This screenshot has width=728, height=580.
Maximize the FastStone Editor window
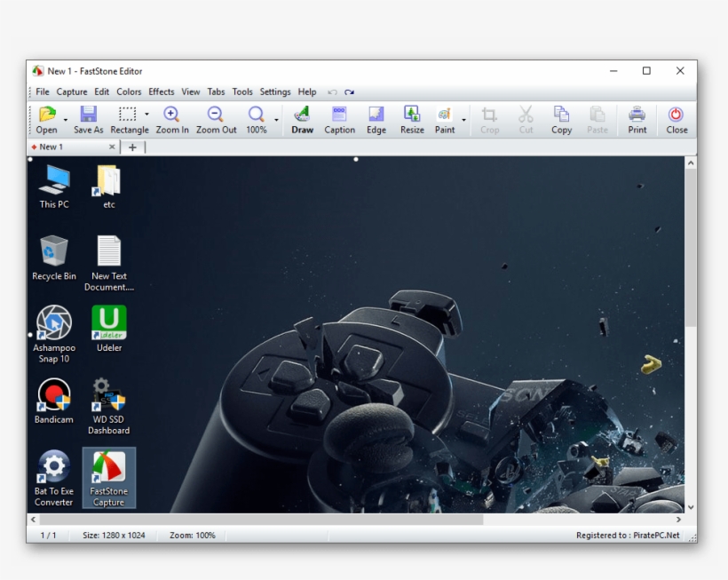[x=646, y=70]
